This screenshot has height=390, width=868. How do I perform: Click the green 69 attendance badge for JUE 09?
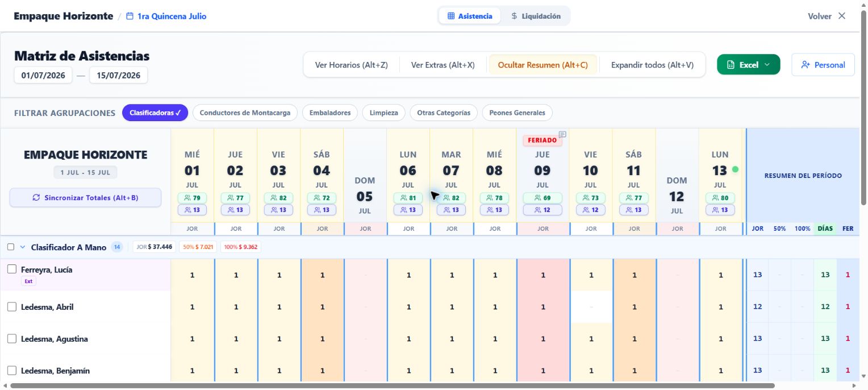[x=542, y=198]
